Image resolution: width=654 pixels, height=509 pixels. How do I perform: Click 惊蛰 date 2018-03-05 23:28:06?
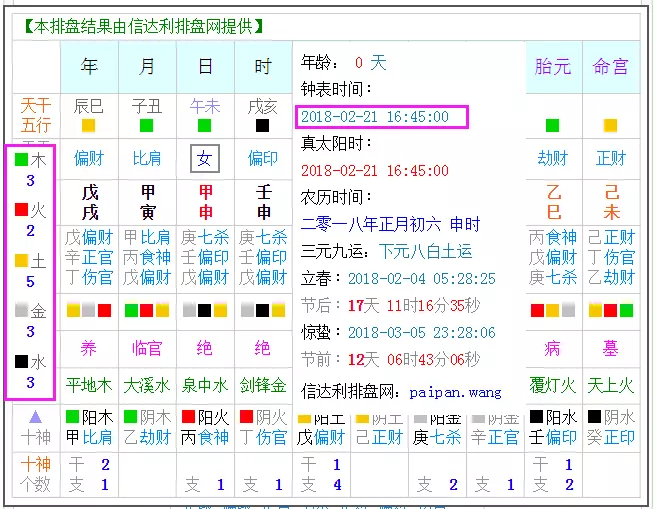pos(422,333)
